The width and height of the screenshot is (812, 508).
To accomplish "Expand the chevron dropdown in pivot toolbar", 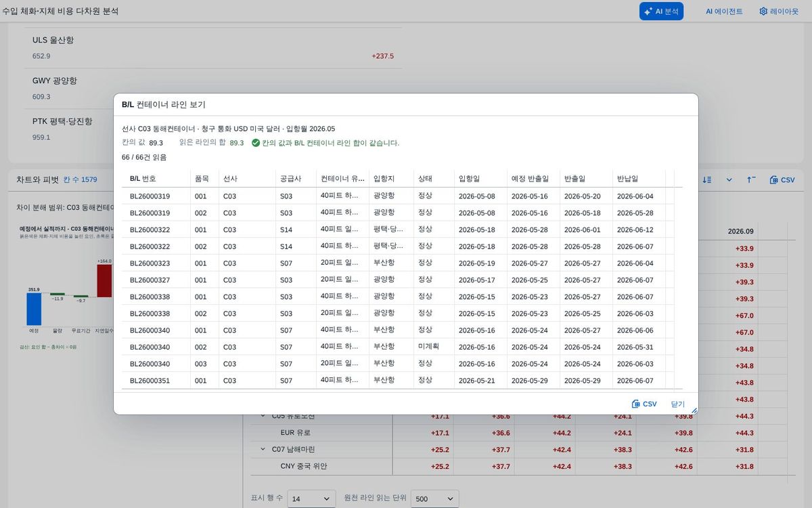I will pos(729,179).
